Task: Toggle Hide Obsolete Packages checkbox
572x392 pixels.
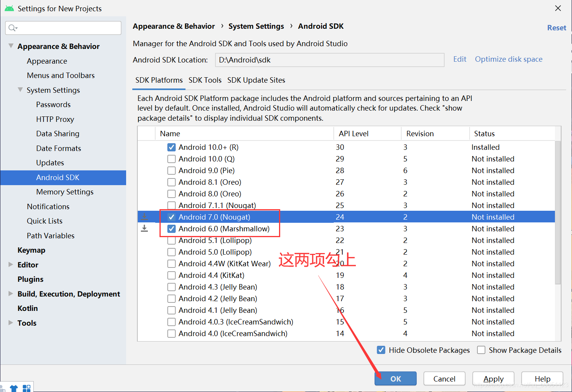Action: [x=381, y=350]
